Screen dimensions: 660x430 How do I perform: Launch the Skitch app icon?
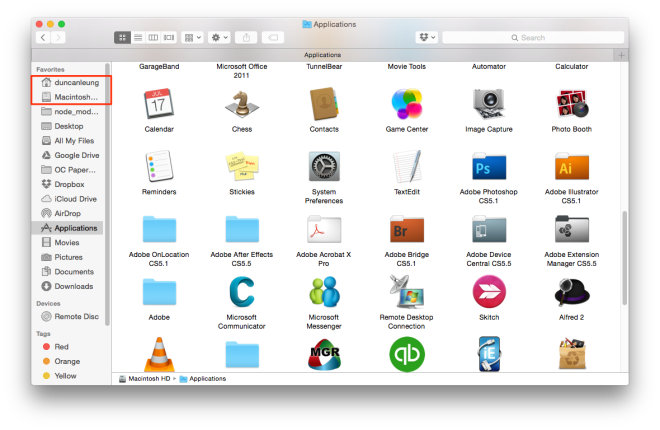pos(489,292)
